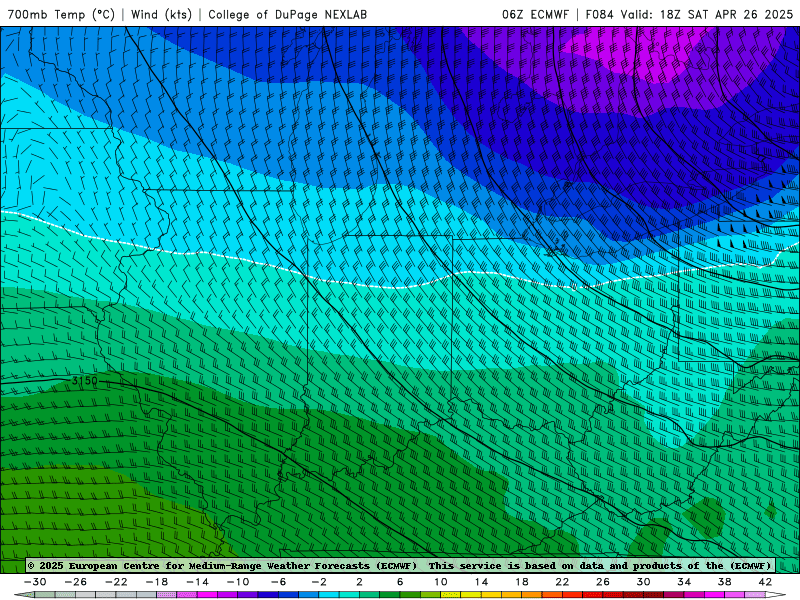The width and height of the screenshot is (800, 600).
Task: Click 'F084 Valid: 18Z SAT APR 26 2025' text
Action: 689,14
